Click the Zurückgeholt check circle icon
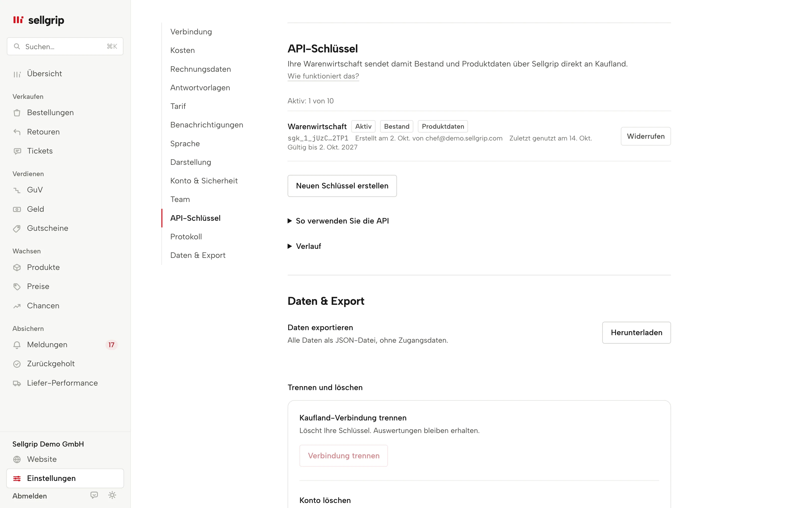This screenshot has height=508, width=812. tap(17, 364)
